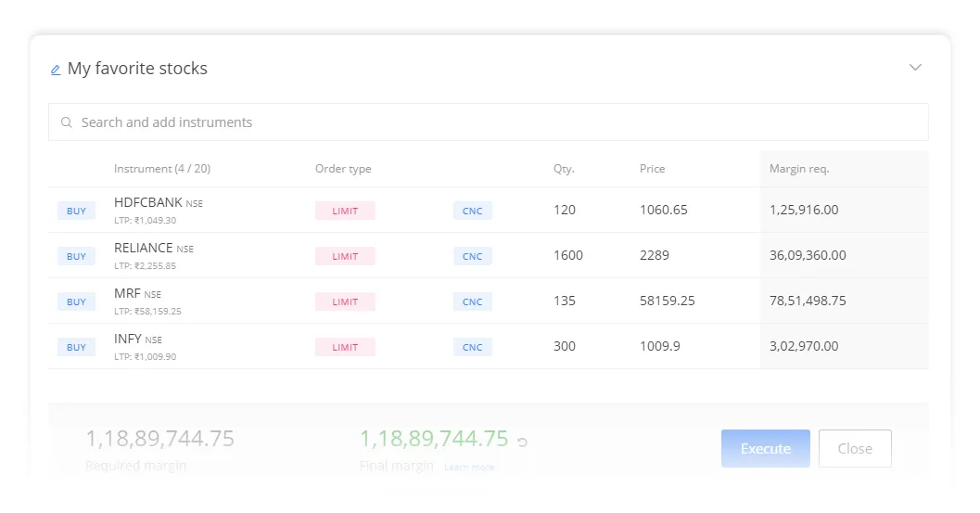This screenshot has width=980, height=513.
Task: Click RELIANCE quantity 1600
Action: [x=568, y=255]
